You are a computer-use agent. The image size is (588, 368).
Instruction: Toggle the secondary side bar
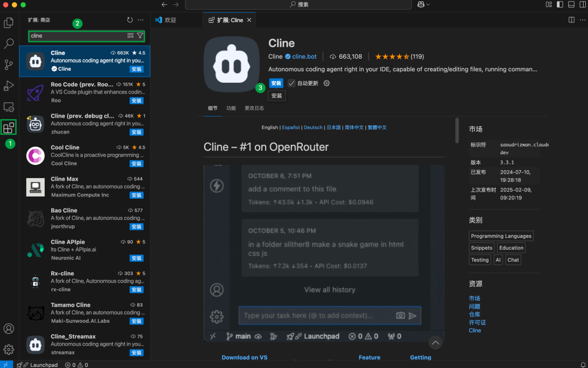583,4
